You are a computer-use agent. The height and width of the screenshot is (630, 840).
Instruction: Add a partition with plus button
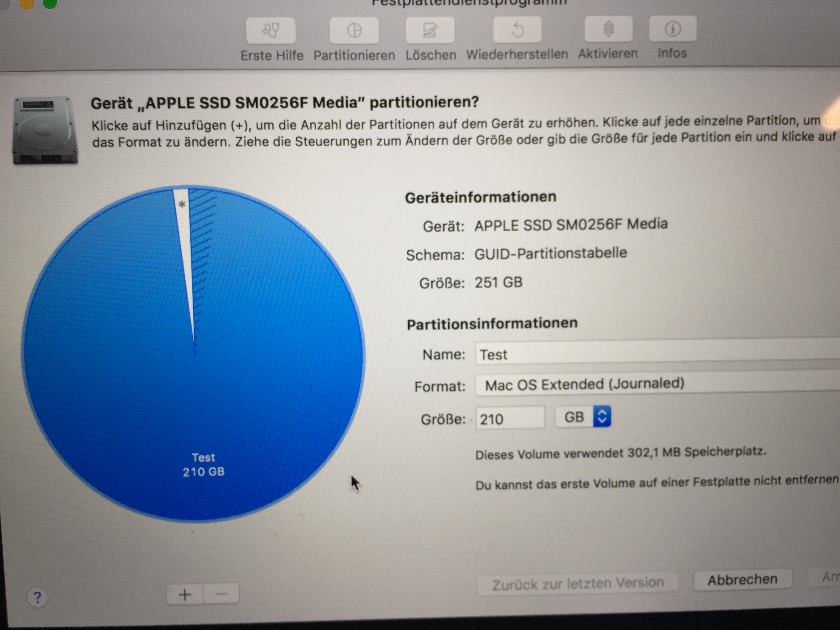tap(185, 594)
